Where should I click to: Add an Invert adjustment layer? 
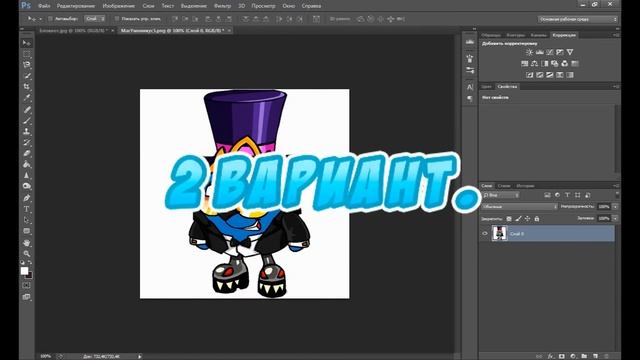[529, 75]
